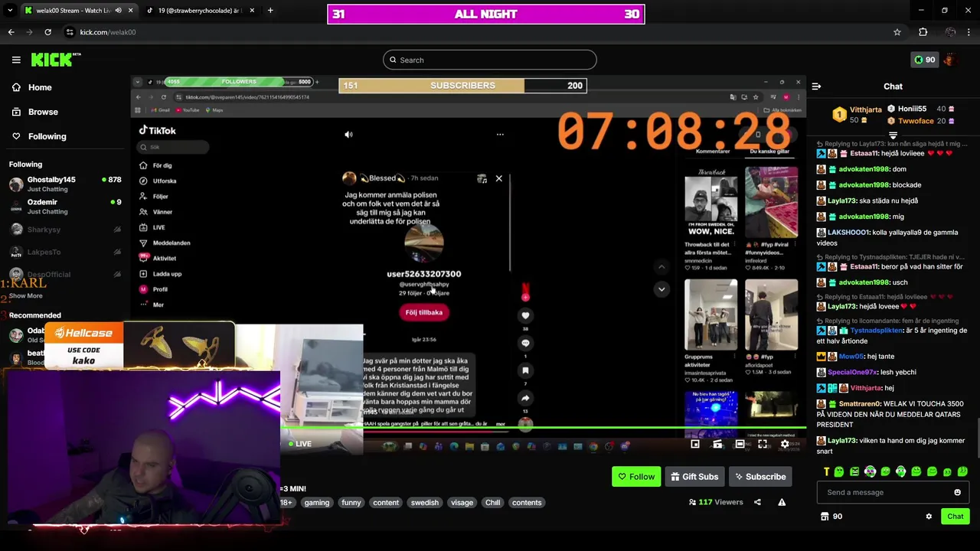The height and width of the screenshot is (551, 980).
Task: Open Ghostalby145 followed channel
Action: click(65, 184)
